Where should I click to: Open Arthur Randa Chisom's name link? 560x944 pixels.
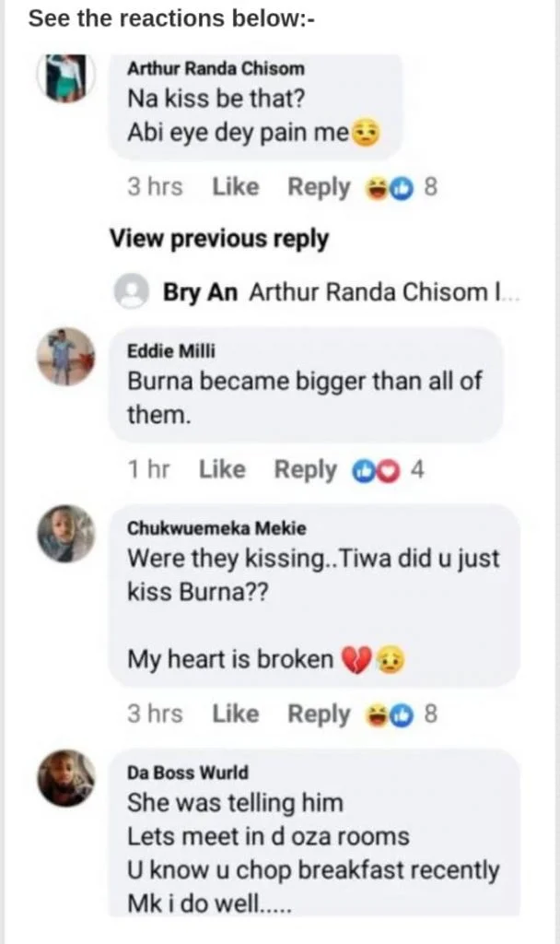point(216,68)
